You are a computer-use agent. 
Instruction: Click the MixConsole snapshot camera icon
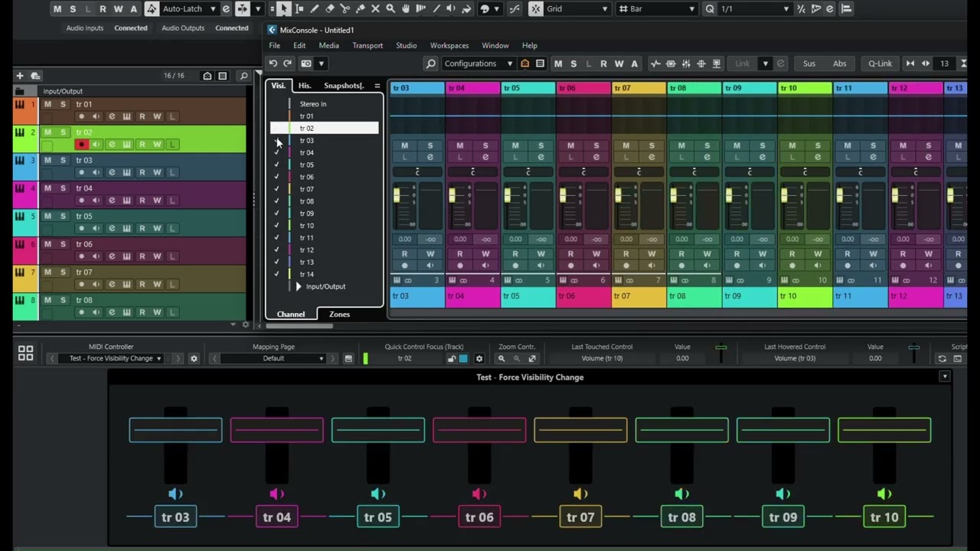tap(306, 64)
